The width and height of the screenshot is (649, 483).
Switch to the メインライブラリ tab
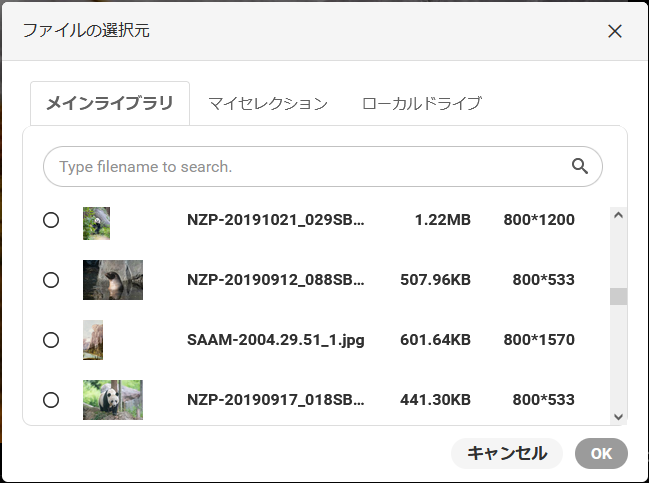pyautogui.click(x=110, y=103)
